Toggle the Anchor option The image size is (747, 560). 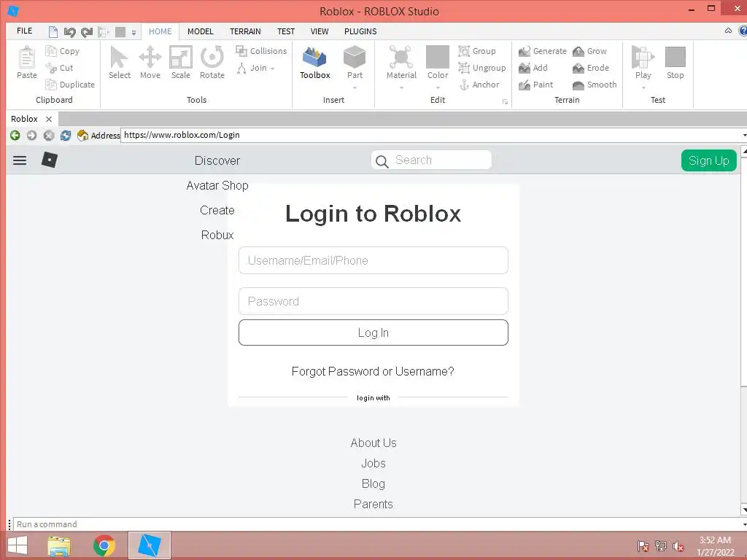coord(479,85)
